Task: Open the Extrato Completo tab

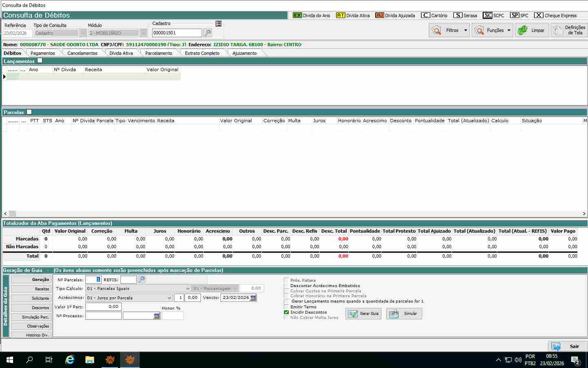Action: [x=202, y=53]
